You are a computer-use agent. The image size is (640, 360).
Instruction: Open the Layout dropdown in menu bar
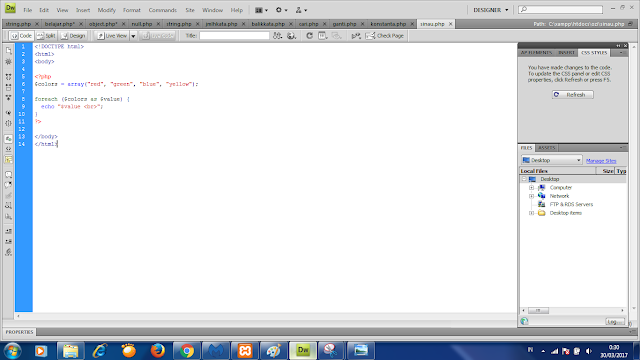pyautogui.click(x=262, y=10)
